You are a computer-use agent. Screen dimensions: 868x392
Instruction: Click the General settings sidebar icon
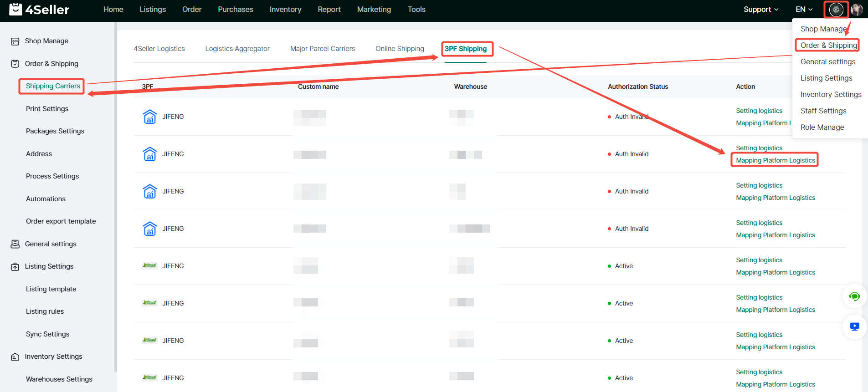click(x=15, y=244)
